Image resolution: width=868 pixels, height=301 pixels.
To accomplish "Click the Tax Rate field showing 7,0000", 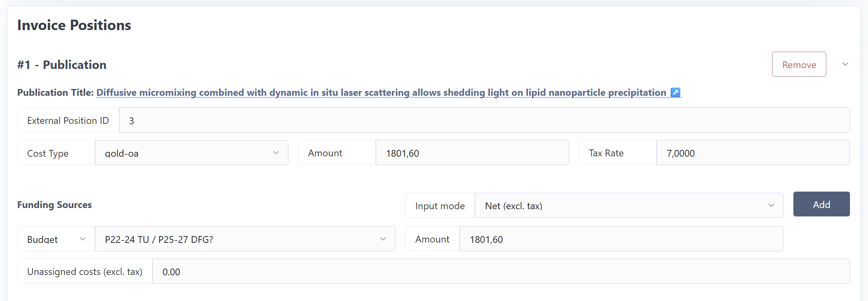I will coord(752,153).
